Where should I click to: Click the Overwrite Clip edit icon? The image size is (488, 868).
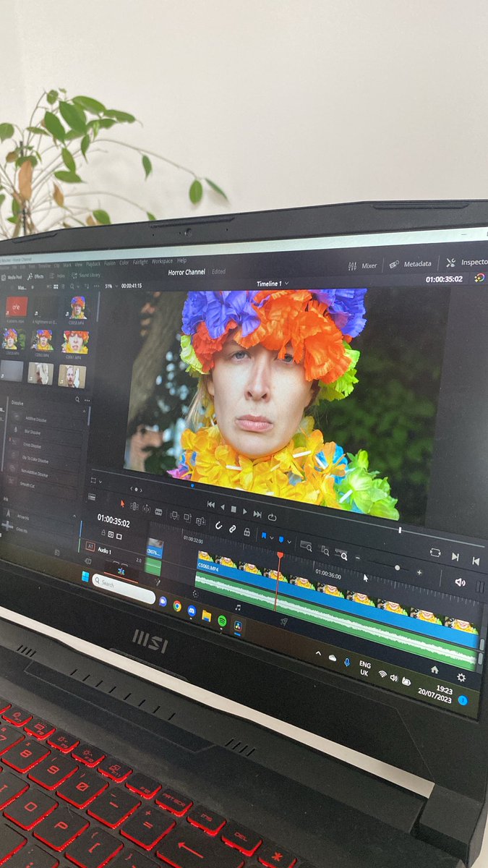click(x=187, y=517)
